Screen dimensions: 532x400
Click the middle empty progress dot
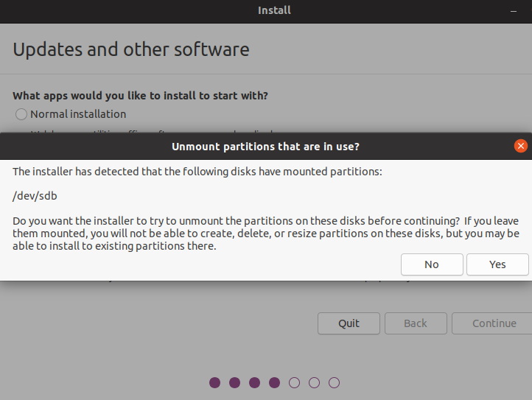click(x=315, y=382)
